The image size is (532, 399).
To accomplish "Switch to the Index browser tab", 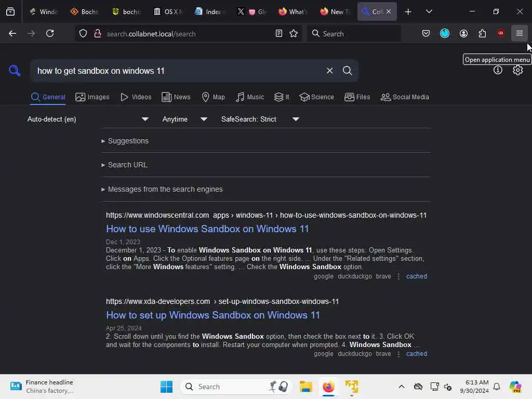I will coord(210,11).
